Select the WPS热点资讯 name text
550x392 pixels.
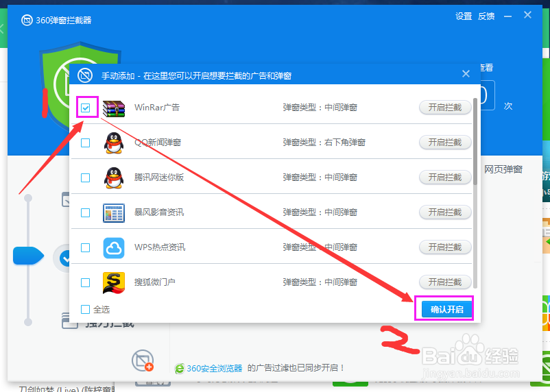pyautogui.click(x=160, y=247)
